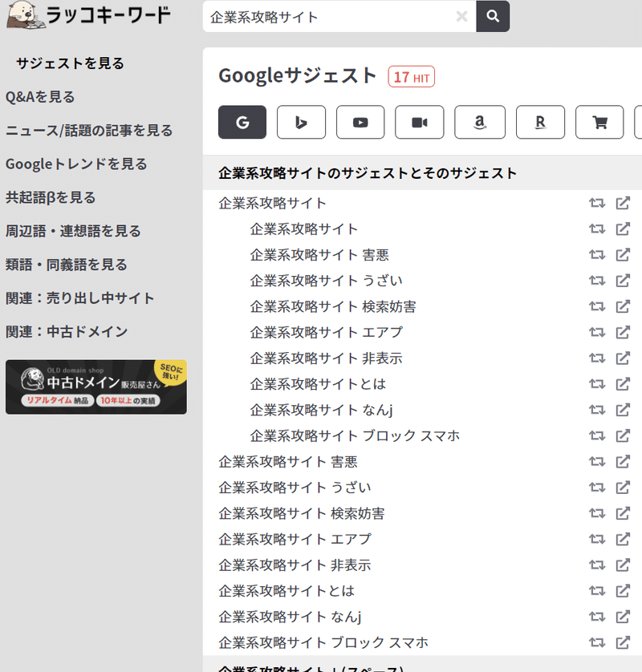642x672 pixels.
Task: Open external link for indented 企業系攻略サイト うざい
Action: 623,281
